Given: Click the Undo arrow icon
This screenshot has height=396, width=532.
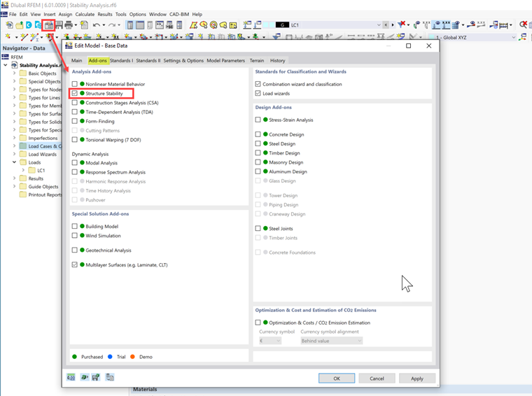Looking at the screenshot, I should (97, 24).
